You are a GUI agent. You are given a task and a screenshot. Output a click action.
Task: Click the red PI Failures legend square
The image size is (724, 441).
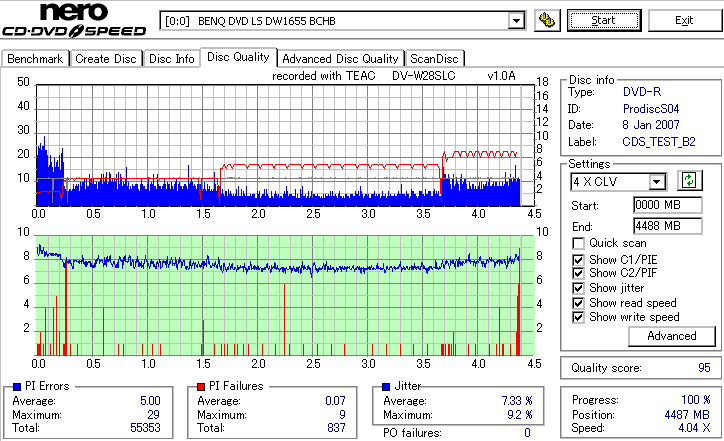pos(201,387)
